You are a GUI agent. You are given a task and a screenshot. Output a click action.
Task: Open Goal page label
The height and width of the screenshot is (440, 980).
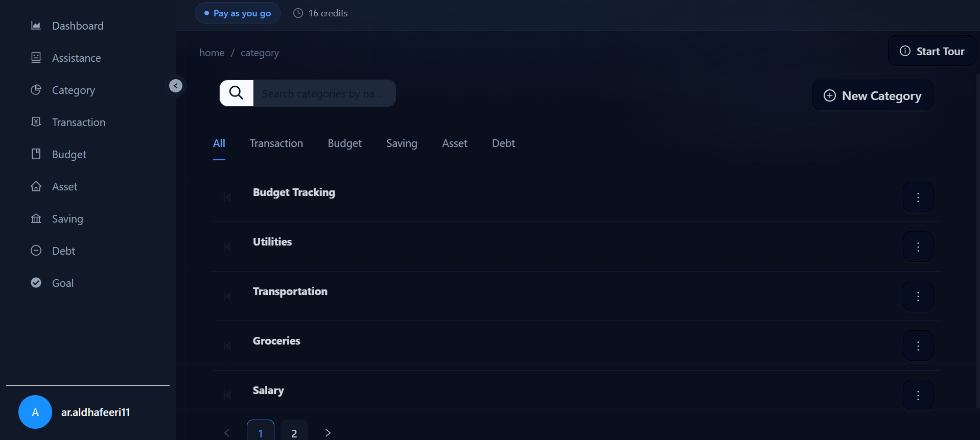63,283
